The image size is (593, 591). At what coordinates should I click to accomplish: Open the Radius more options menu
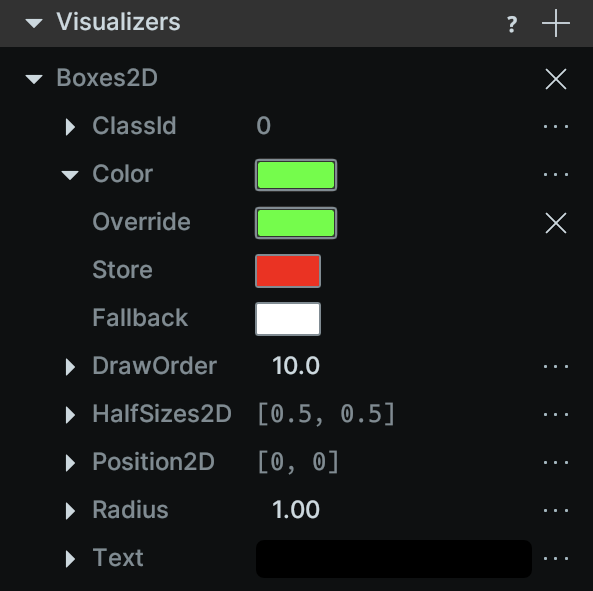(x=556, y=510)
